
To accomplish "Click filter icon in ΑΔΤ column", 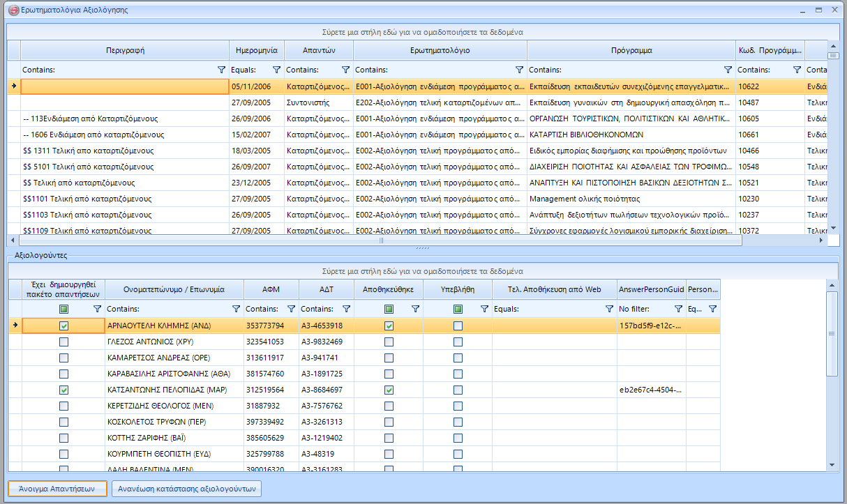I will [x=346, y=309].
